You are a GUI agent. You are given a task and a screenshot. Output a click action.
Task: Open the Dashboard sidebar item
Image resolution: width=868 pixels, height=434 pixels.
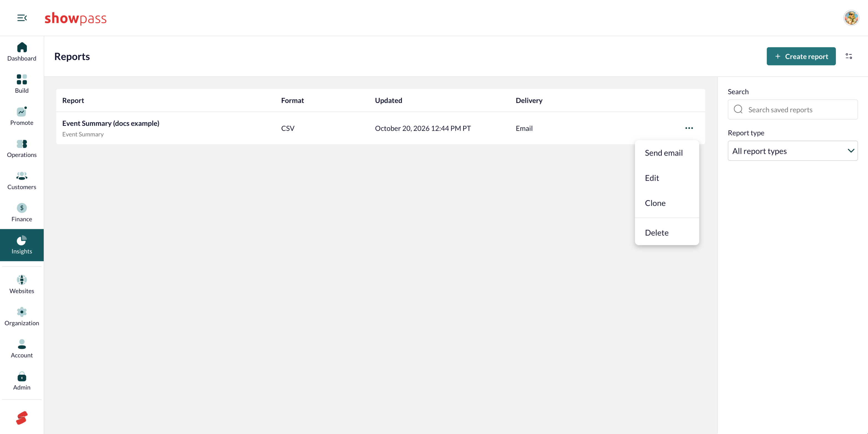click(22, 52)
